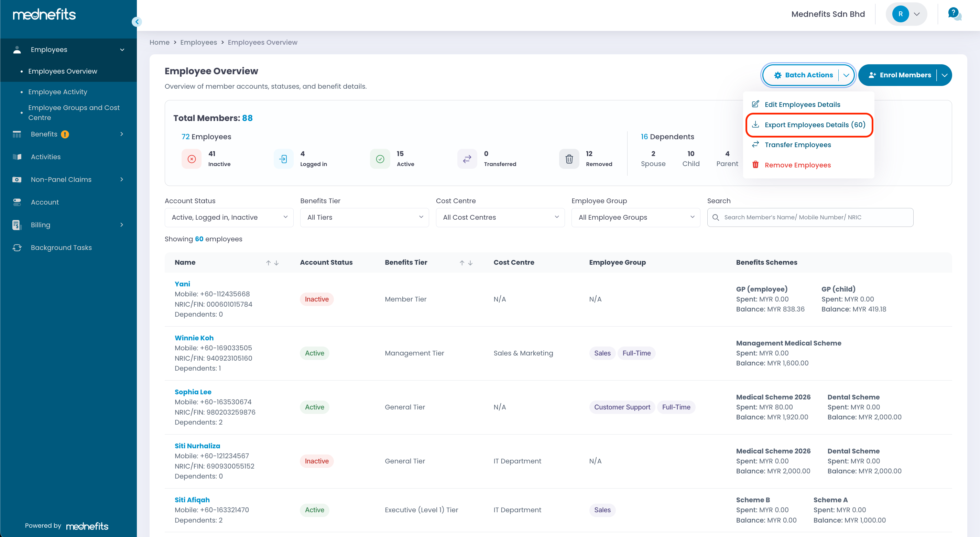
Task: Click the Inactive red cross icon
Action: (x=192, y=159)
